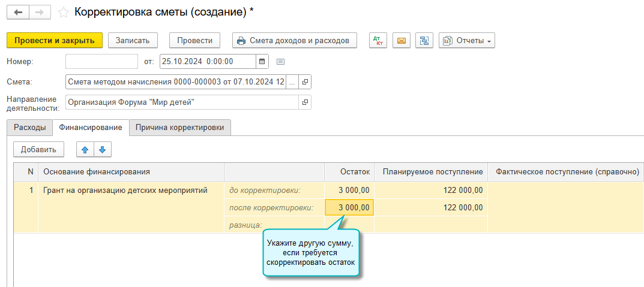Screen dimensions: 644x287
Task: Move row up with blue arrow
Action: pos(85,150)
